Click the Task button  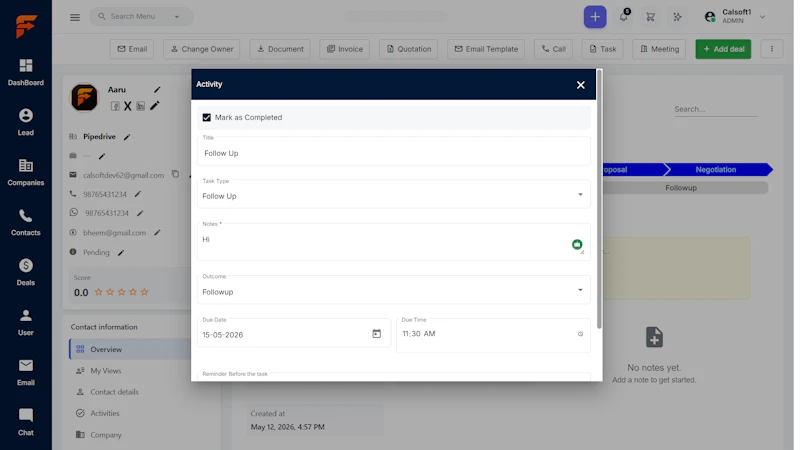[602, 49]
